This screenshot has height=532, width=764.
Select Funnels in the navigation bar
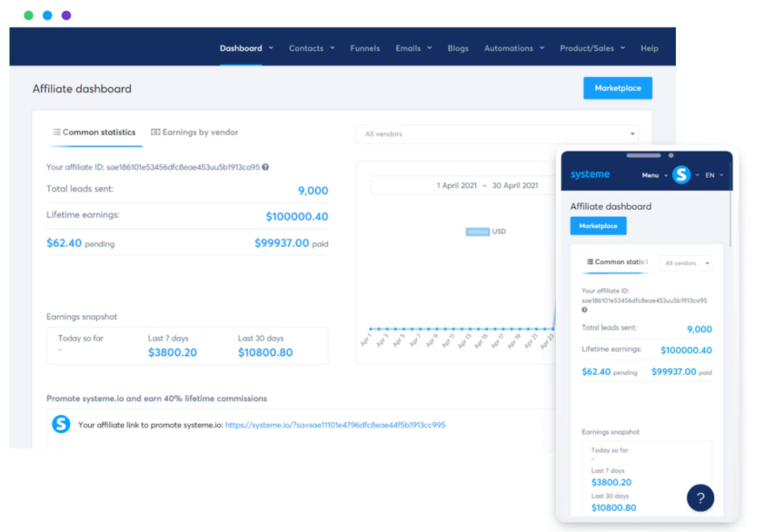pyautogui.click(x=365, y=48)
